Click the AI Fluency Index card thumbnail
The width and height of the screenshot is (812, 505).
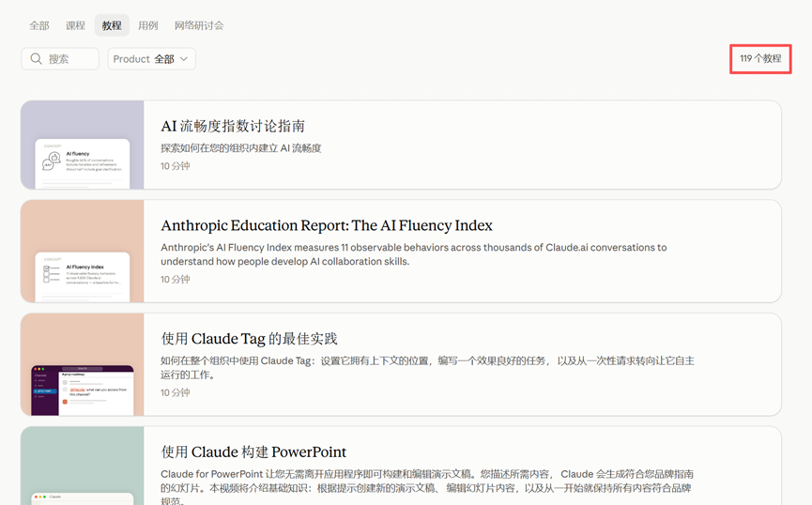tap(83, 252)
